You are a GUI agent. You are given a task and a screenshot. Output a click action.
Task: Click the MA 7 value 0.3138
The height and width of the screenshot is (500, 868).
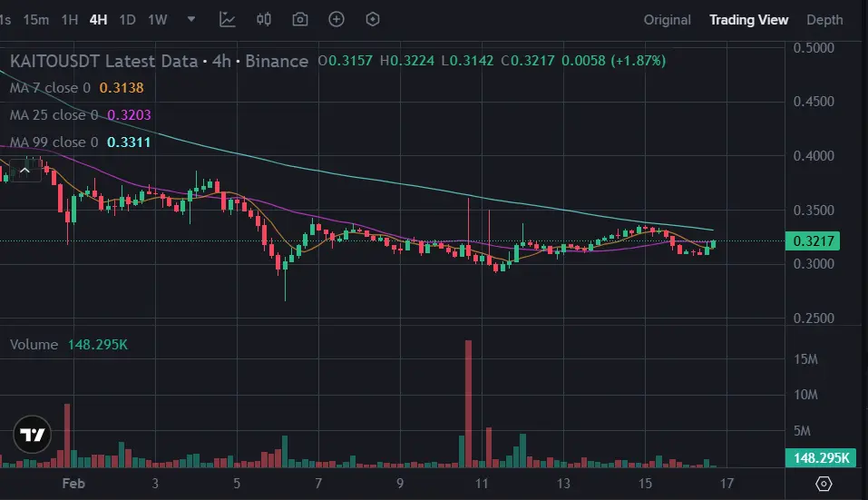[x=122, y=88]
